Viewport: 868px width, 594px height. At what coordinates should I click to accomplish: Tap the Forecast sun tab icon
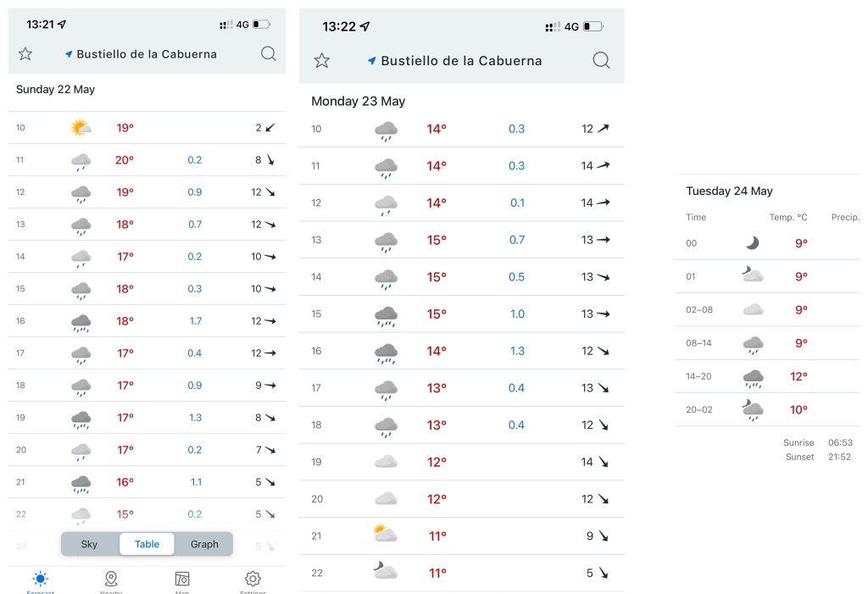40,580
